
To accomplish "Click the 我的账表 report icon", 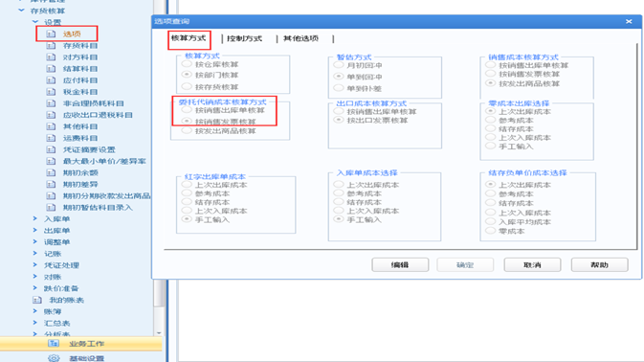I will click(37, 300).
